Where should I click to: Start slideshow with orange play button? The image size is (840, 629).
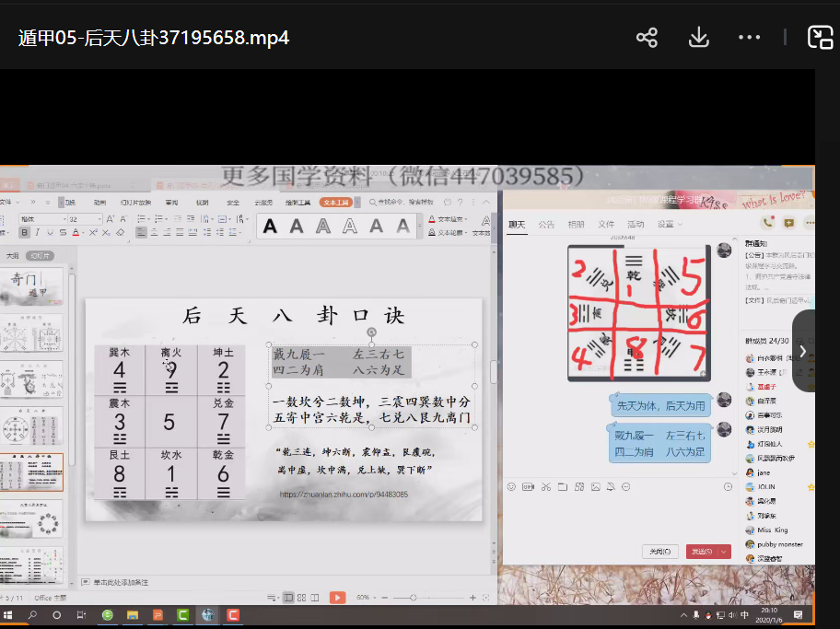337,598
